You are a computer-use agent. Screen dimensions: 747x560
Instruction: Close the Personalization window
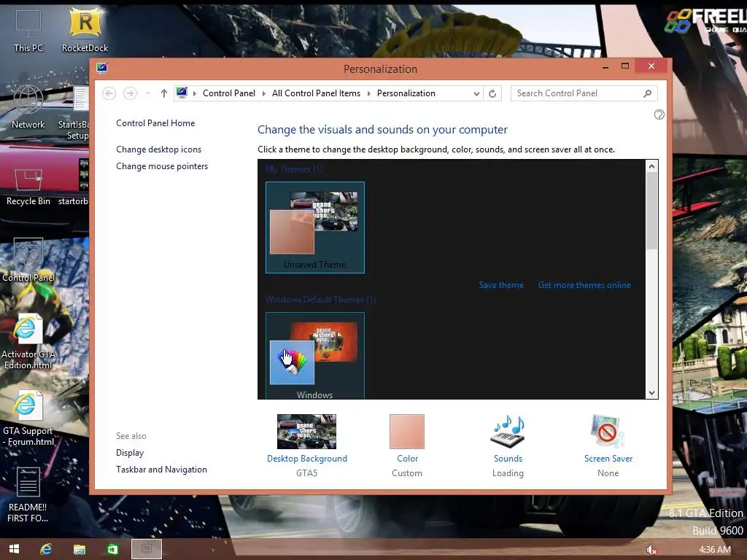651,66
